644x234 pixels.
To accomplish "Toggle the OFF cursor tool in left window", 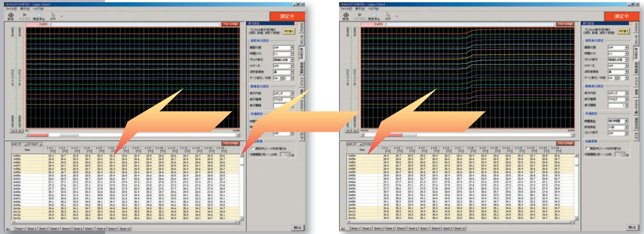I will point(53,16).
